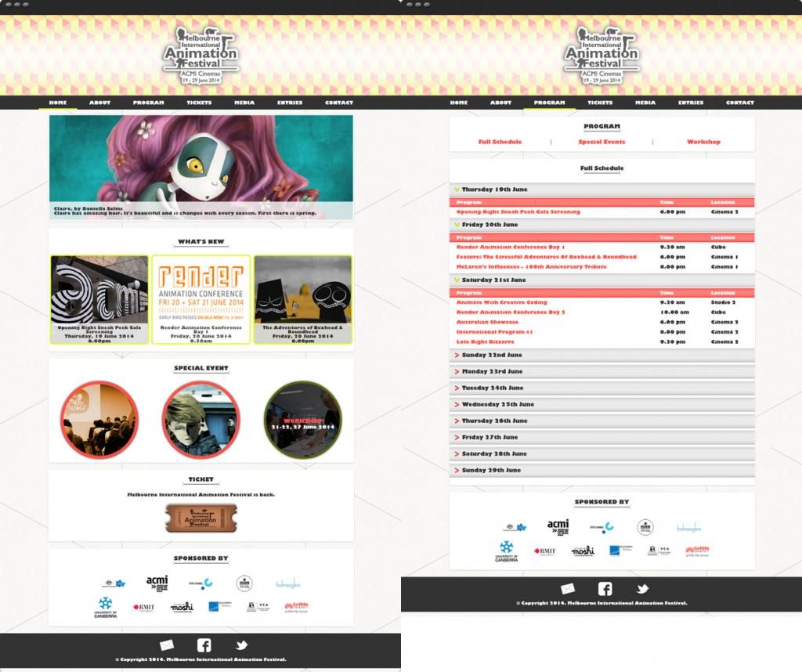Viewport: 802px width, 672px height.
Task: Click Render Animation Conference Day 2 link
Action: [x=510, y=312]
